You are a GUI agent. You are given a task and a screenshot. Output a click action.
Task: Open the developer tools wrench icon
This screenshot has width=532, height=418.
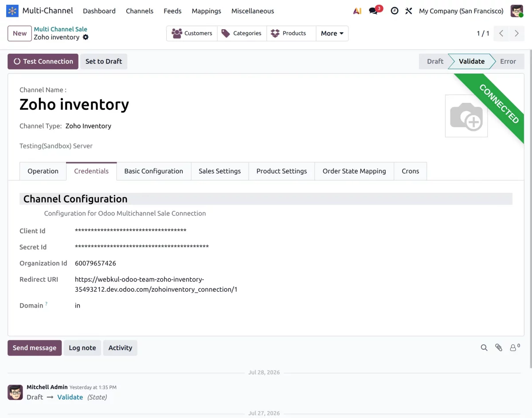pos(409,11)
